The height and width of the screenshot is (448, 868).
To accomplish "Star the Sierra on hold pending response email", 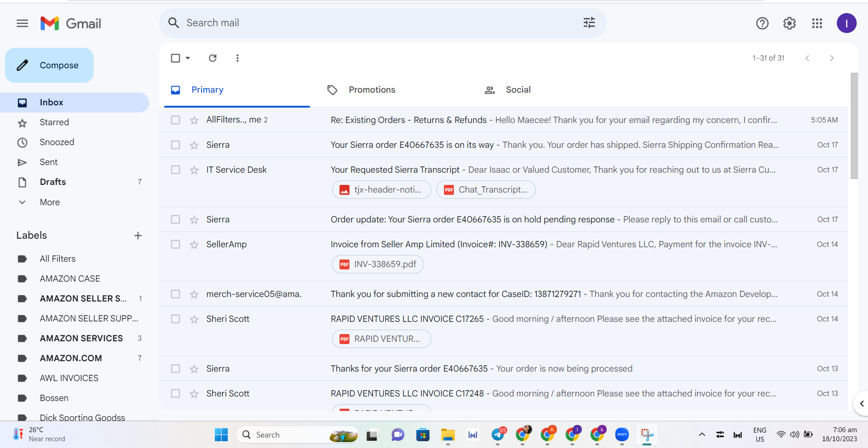I will (x=194, y=220).
